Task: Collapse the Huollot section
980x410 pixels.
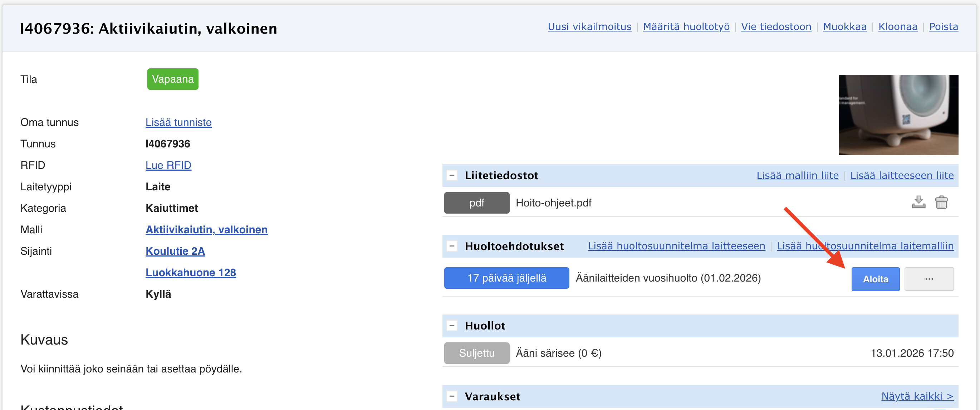Action: 452,326
